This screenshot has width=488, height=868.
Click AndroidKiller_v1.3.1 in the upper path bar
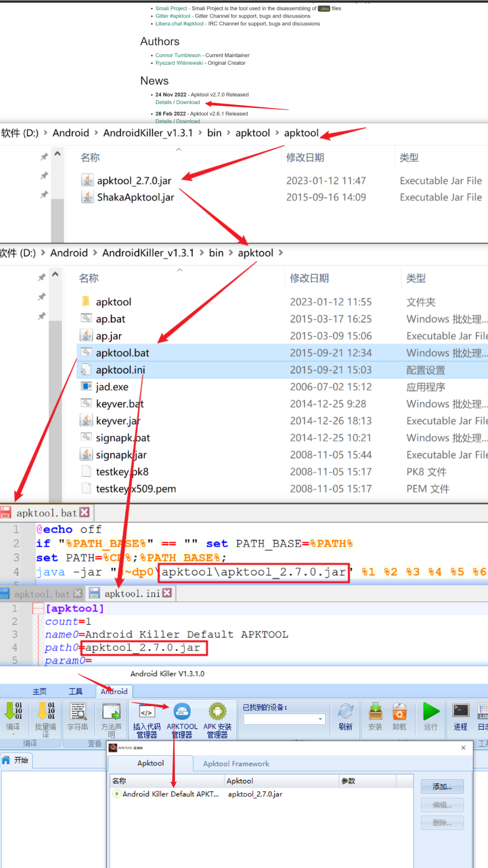tap(148, 133)
